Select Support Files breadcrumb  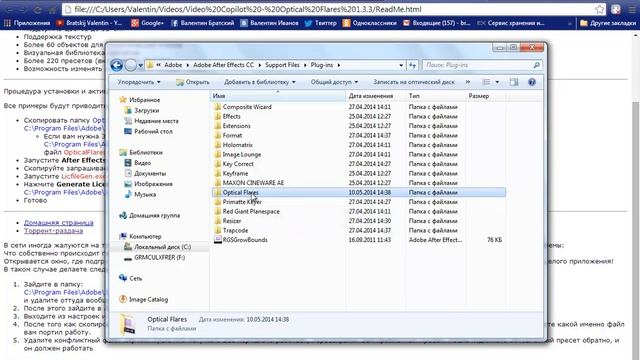coord(282,65)
